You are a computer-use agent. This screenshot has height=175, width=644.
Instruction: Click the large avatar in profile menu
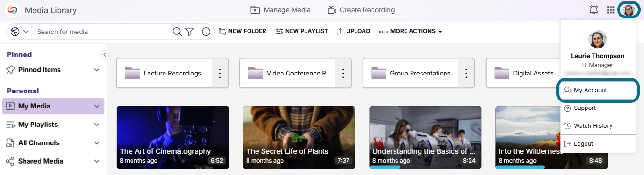tap(598, 39)
